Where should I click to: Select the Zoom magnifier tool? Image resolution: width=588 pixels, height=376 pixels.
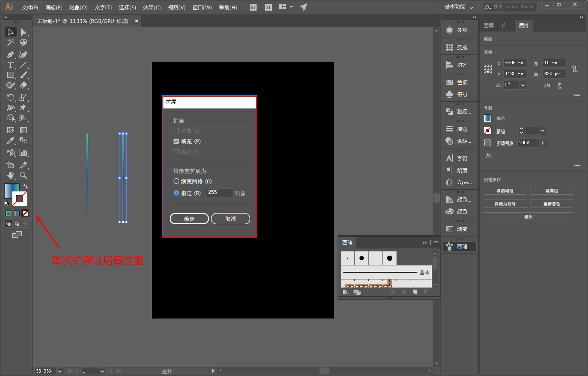click(23, 175)
